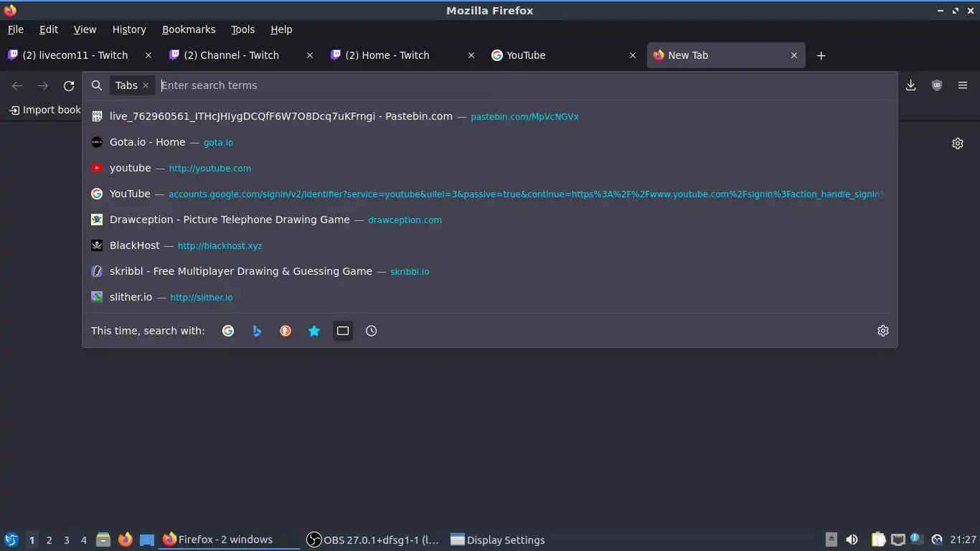Open the Downloads toolbar icon

911,85
